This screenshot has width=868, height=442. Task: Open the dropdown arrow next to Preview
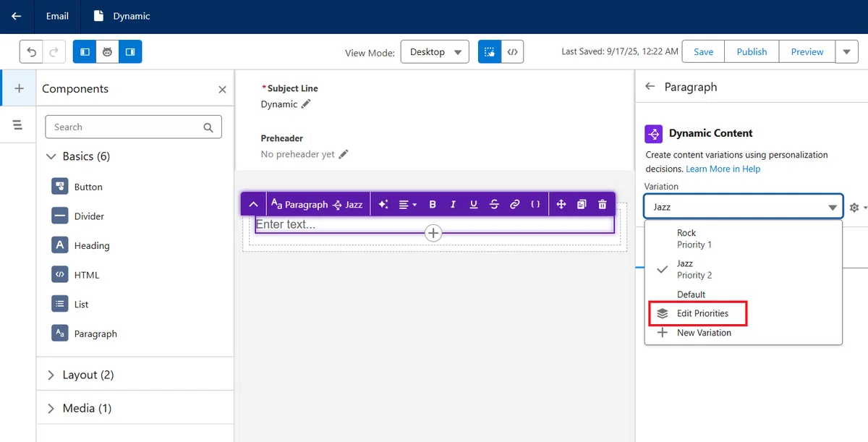[847, 52]
